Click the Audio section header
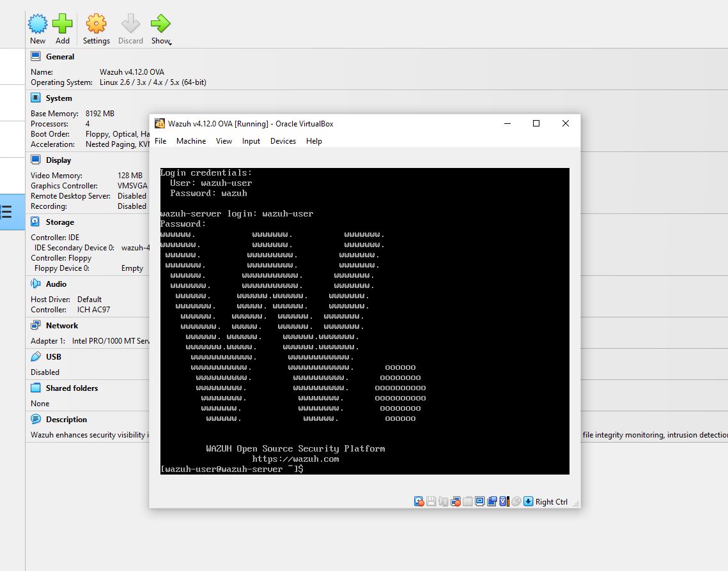This screenshot has width=728, height=571. pos(56,284)
